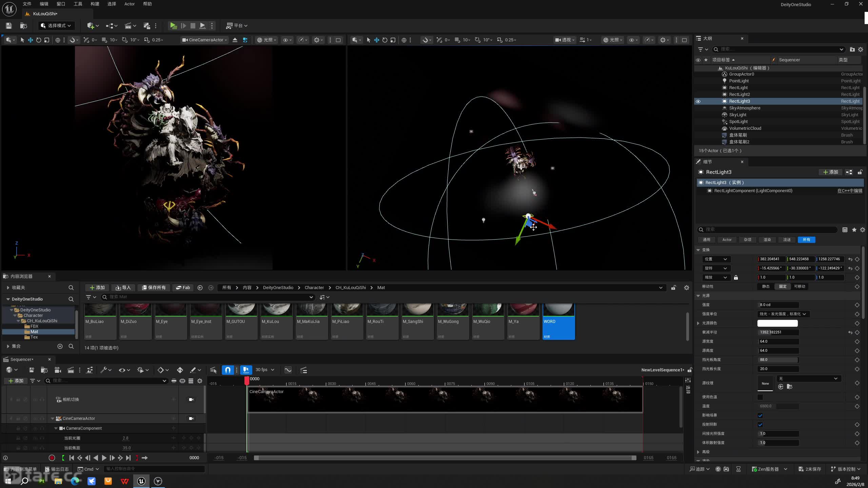The height and width of the screenshot is (488, 868).
Task: Eject from CineCameraActor pilot mode
Action: (235, 40)
